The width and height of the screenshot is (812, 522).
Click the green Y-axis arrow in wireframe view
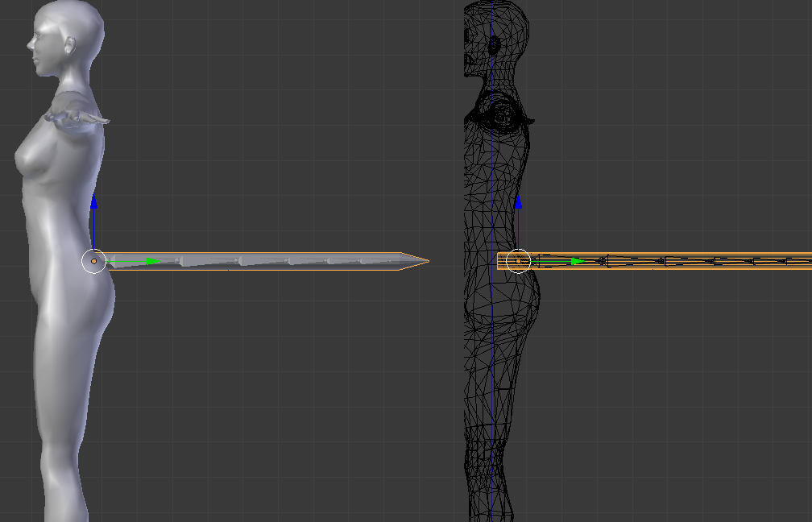pos(578,261)
